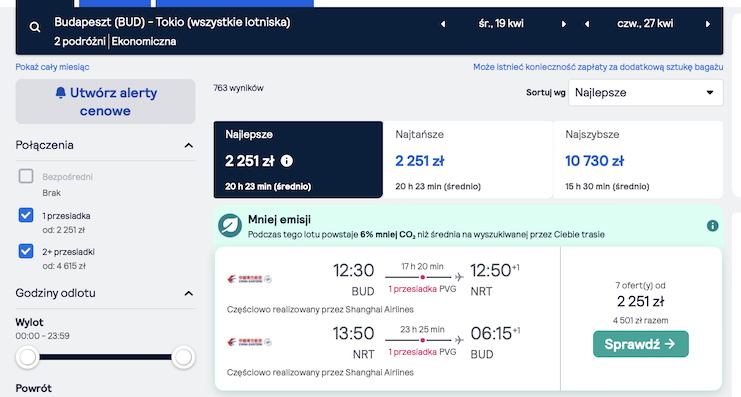Open Pokaż cały miesiąc link
Viewport: 741px width, 397px height.
pos(52,67)
